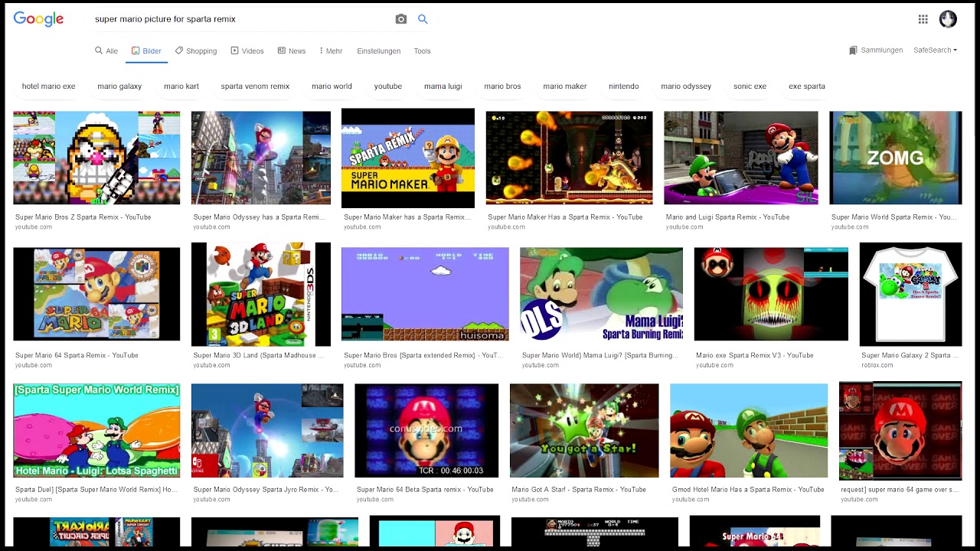
Task: Open Mario and Luigi Sparta Remix thumbnail
Action: pos(740,158)
